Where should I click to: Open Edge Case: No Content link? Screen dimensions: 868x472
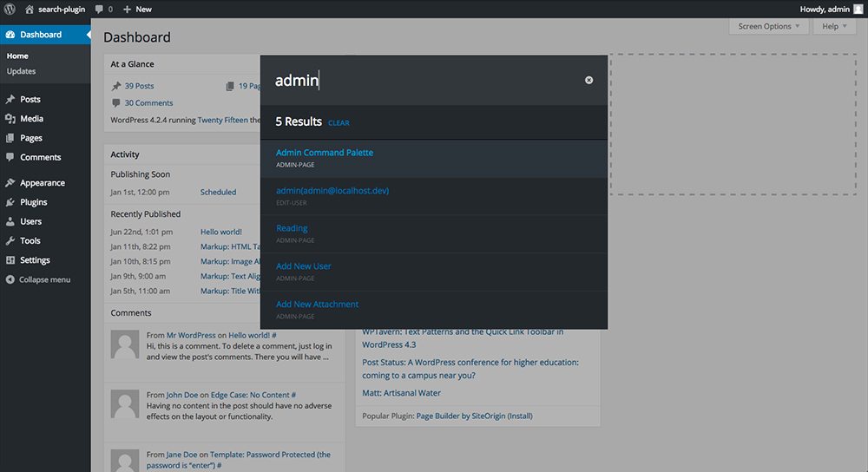250,395
